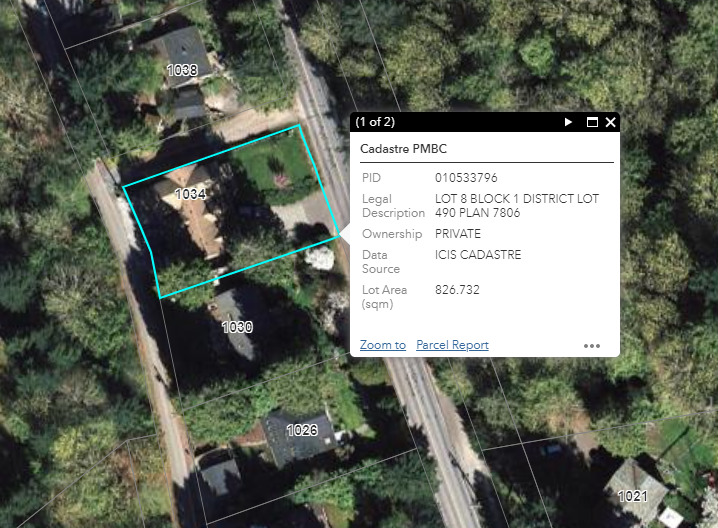Select address label 1038 on map
The image size is (718, 528).
click(182, 70)
